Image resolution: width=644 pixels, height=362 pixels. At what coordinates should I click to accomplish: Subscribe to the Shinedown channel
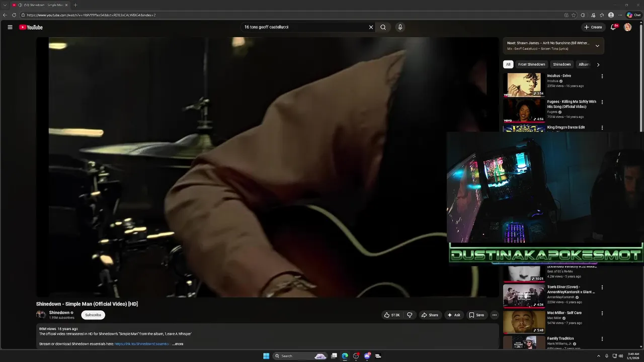point(93,315)
